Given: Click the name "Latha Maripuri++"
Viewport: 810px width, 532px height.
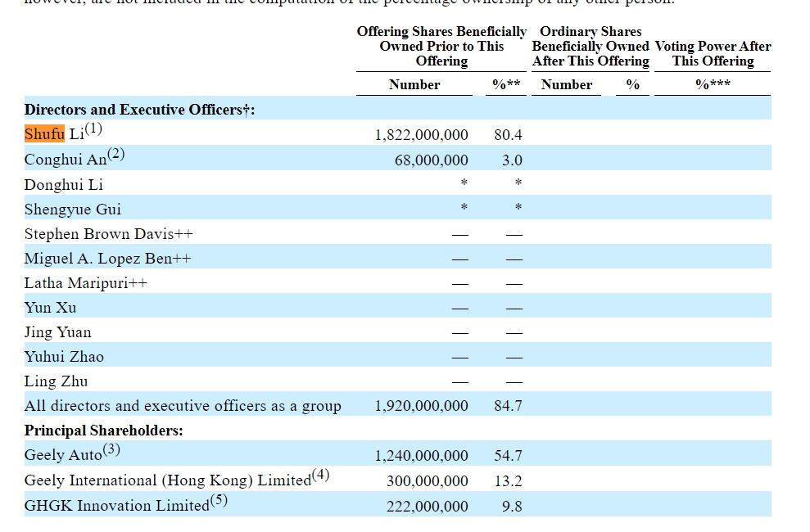Looking at the screenshot, I should click(86, 282).
